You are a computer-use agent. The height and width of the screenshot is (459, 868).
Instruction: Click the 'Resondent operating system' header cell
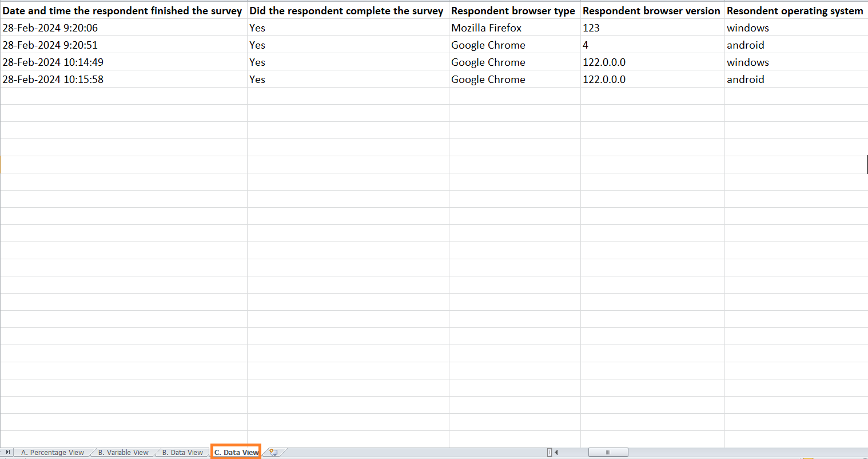(795, 11)
